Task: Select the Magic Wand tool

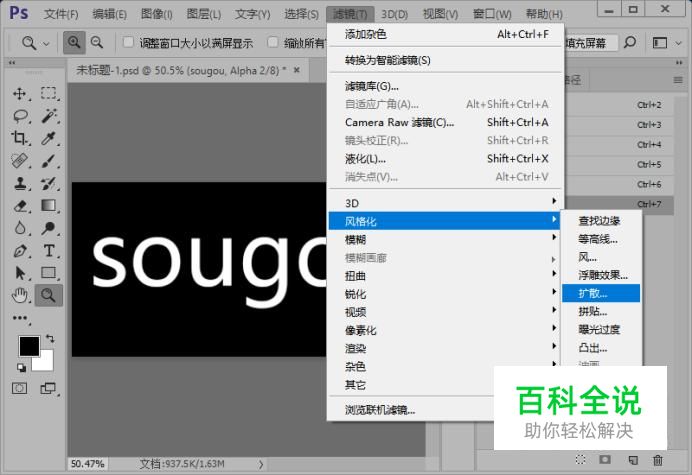Action: coord(49,116)
